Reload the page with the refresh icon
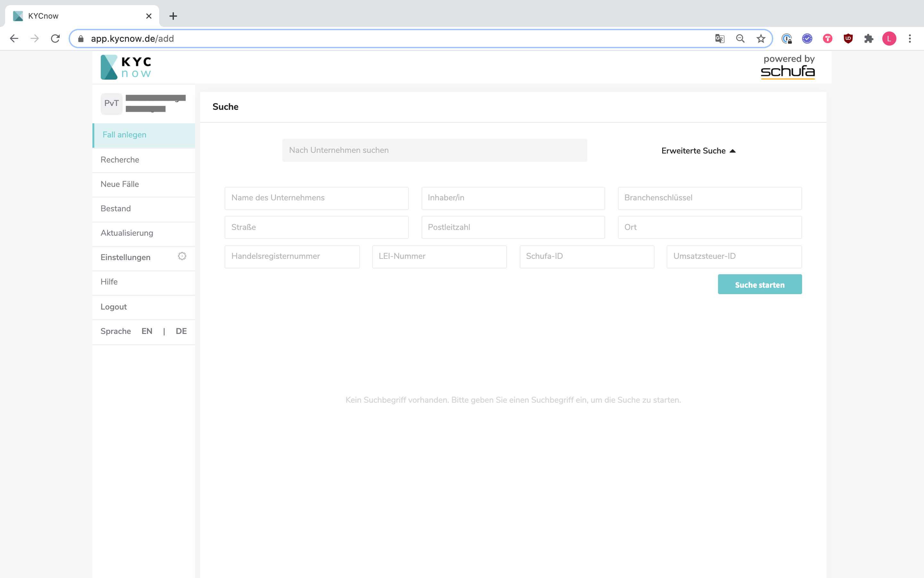 (x=56, y=39)
